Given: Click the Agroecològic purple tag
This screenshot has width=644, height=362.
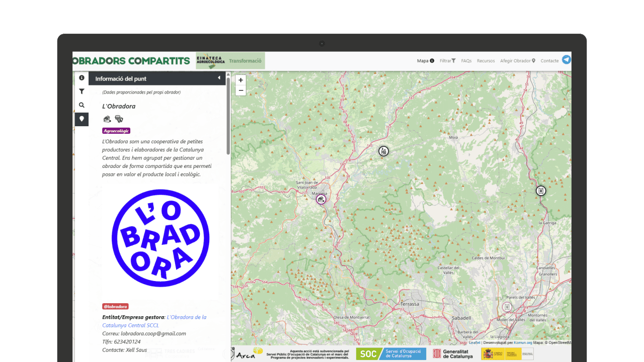Looking at the screenshot, I should point(116,131).
